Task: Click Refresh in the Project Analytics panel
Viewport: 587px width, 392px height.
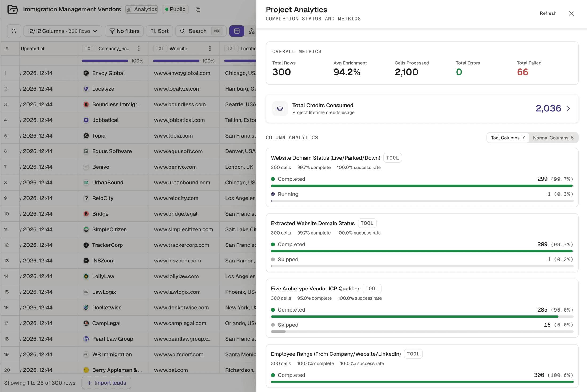Action: [x=548, y=13]
